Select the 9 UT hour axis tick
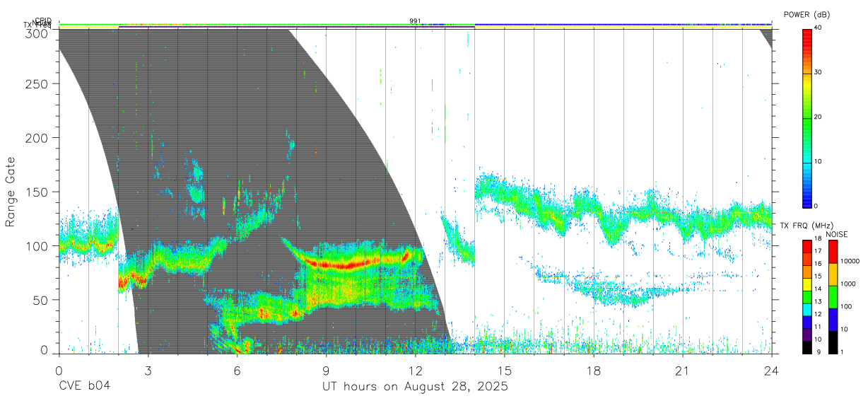The width and height of the screenshot is (868, 401). click(x=326, y=370)
